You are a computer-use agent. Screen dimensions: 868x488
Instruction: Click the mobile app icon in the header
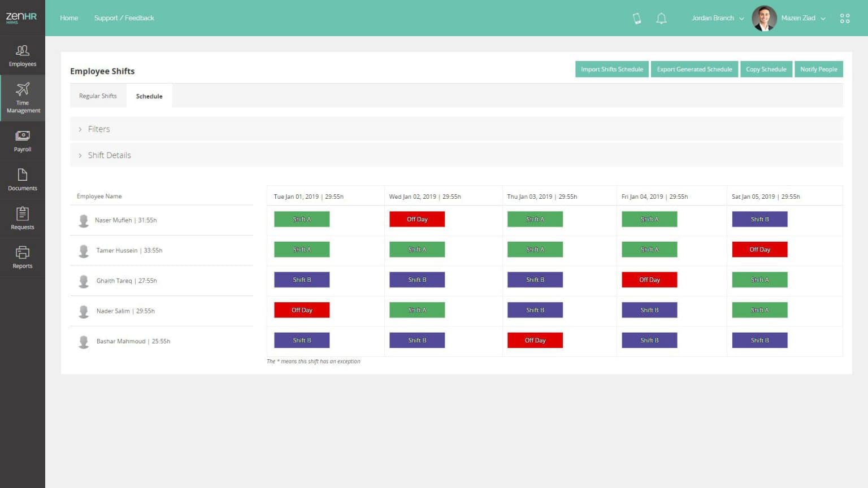[x=636, y=18]
